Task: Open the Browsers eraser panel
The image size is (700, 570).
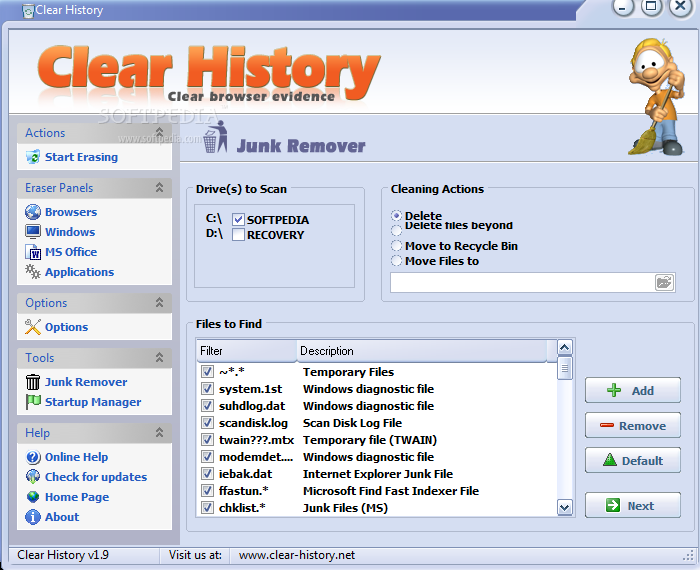Action: pos(71,212)
